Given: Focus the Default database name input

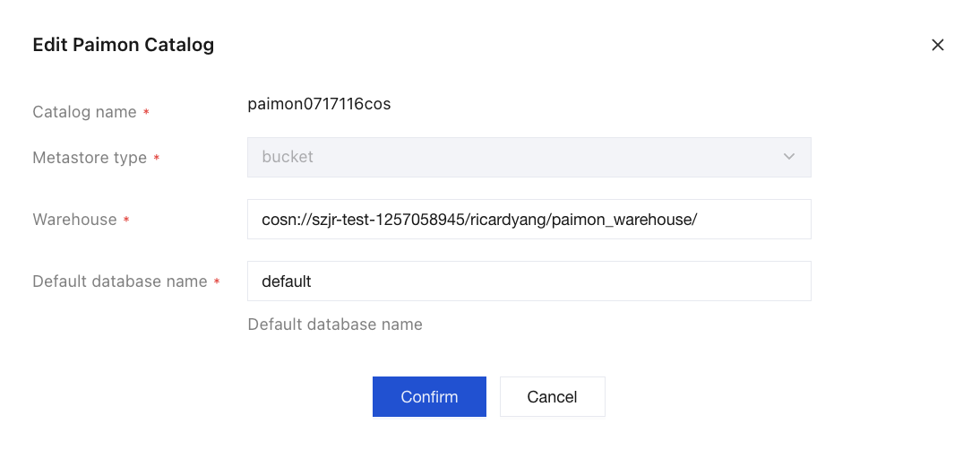Looking at the screenshot, I should pos(529,281).
